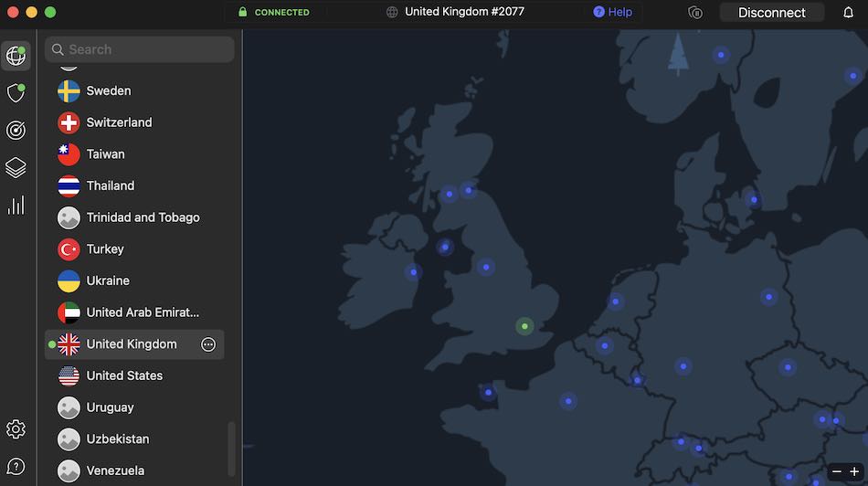
Task: Click the country list scrollbar
Action: (x=231, y=449)
